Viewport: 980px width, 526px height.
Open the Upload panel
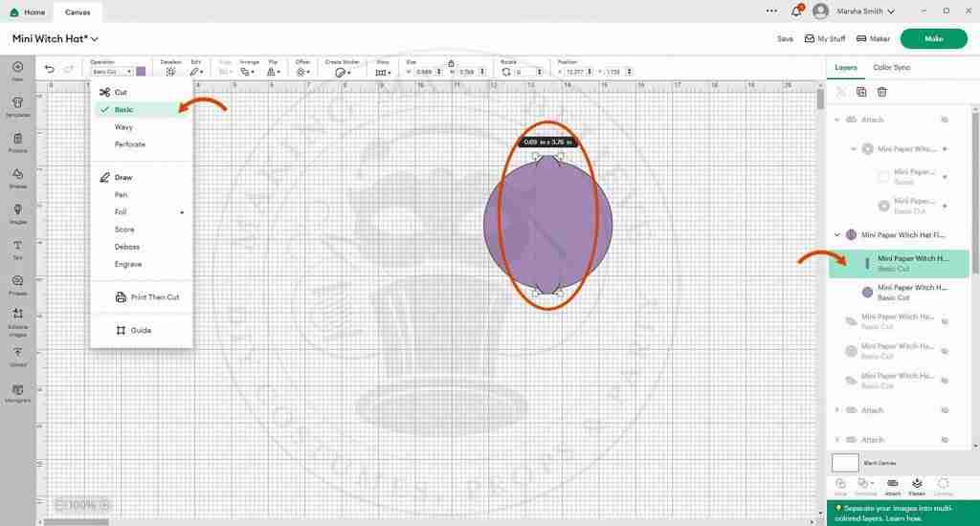pyautogui.click(x=17, y=354)
